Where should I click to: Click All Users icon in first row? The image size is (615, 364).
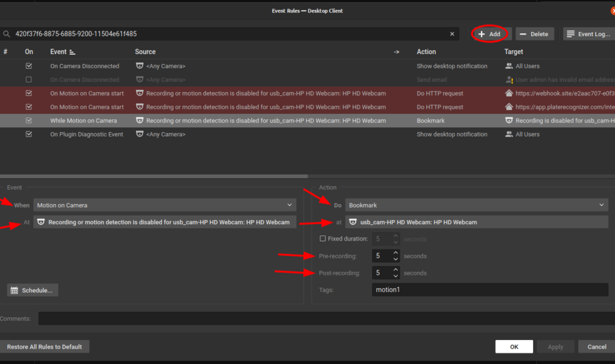point(509,66)
